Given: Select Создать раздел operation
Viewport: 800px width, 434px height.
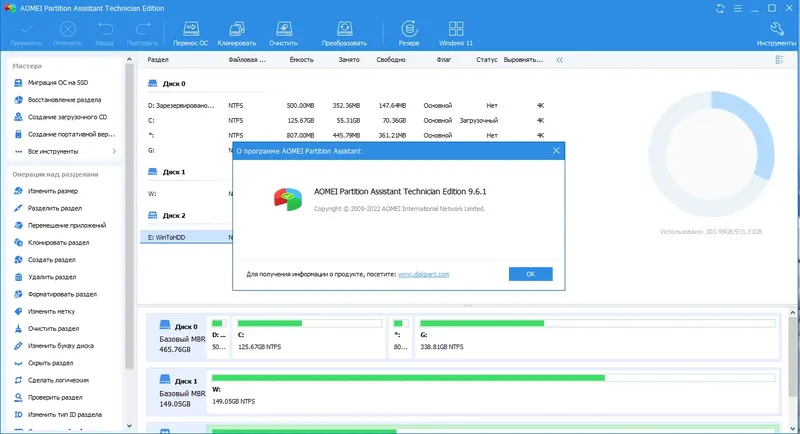Looking at the screenshot, I should [52, 260].
